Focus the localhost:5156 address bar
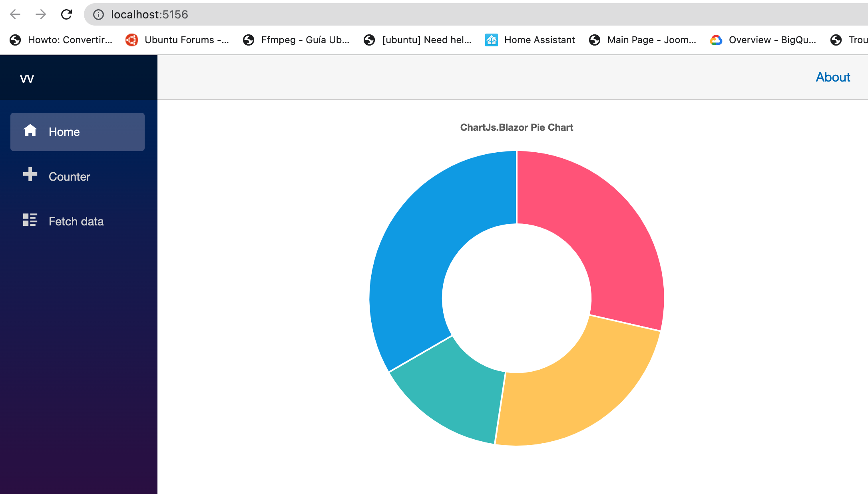The height and width of the screenshot is (494, 868). click(476, 15)
